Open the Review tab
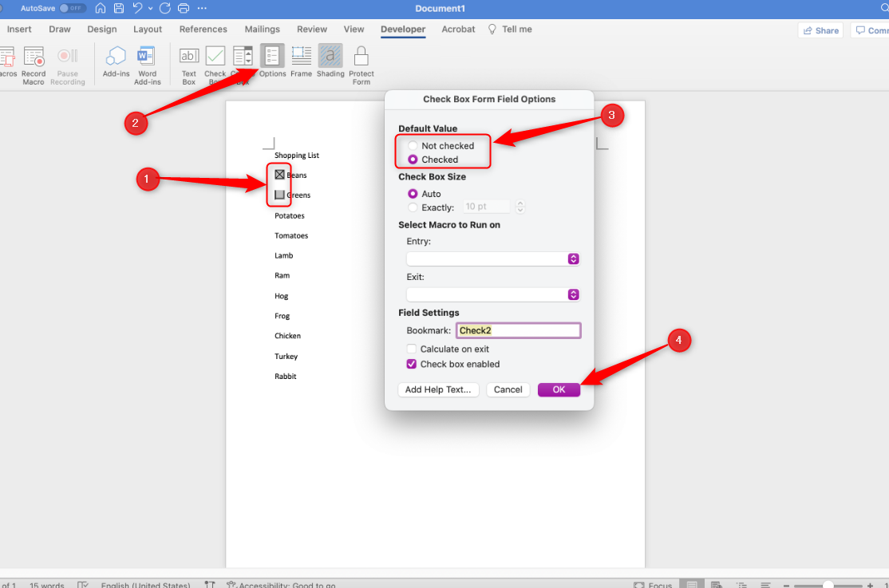The image size is (889, 588). point(312,29)
